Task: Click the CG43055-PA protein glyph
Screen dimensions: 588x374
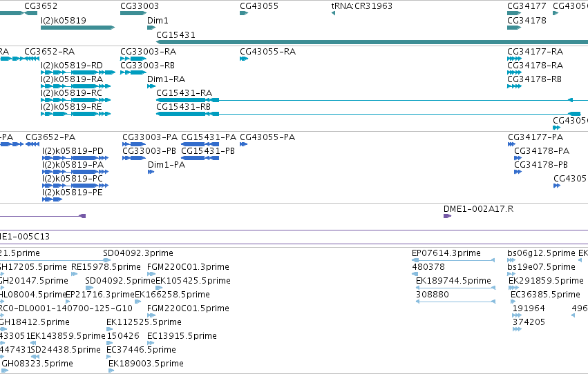Action: pyautogui.click(x=244, y=144)
